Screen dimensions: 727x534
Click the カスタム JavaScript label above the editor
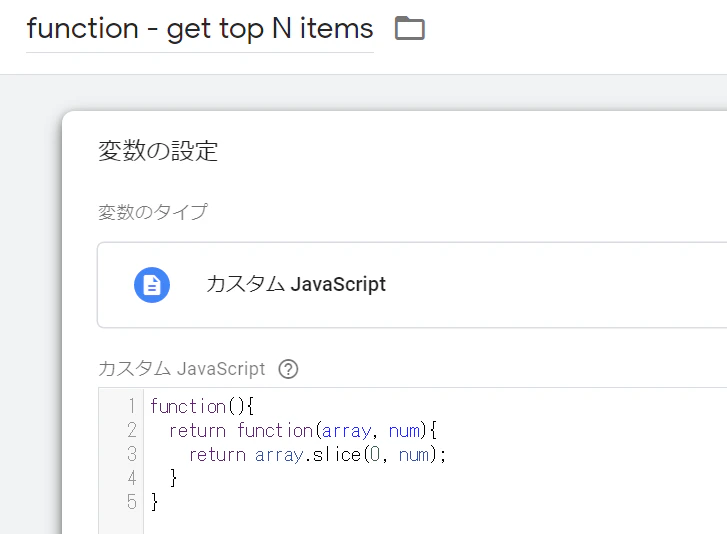(181, 369)
